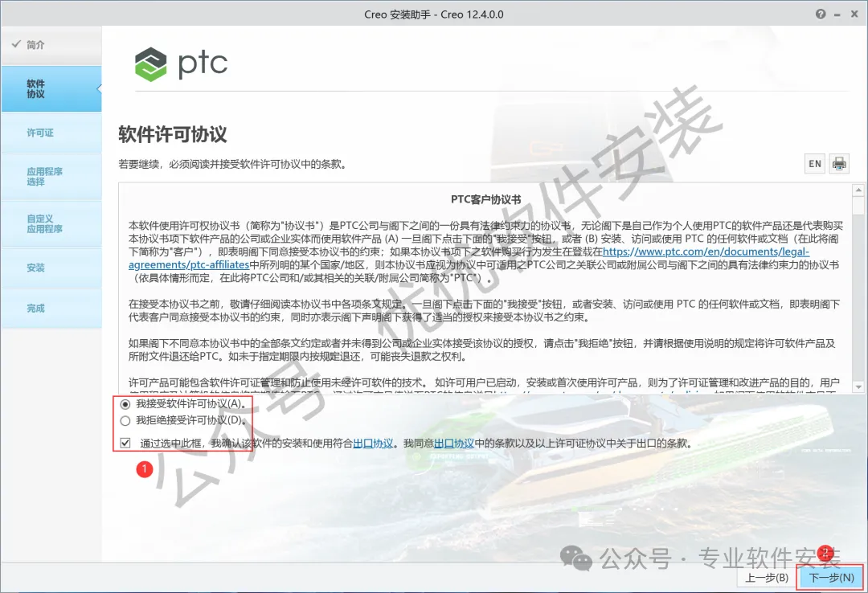This screenshot has height=593, width=868.
Task: Print the agreement with printer icon
Action: click(x=838, y=163)
